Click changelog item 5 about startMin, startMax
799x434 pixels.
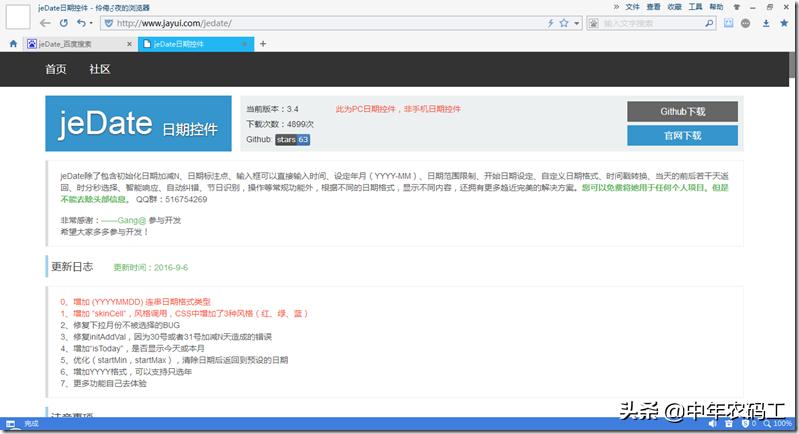click(x=174, y=361)
